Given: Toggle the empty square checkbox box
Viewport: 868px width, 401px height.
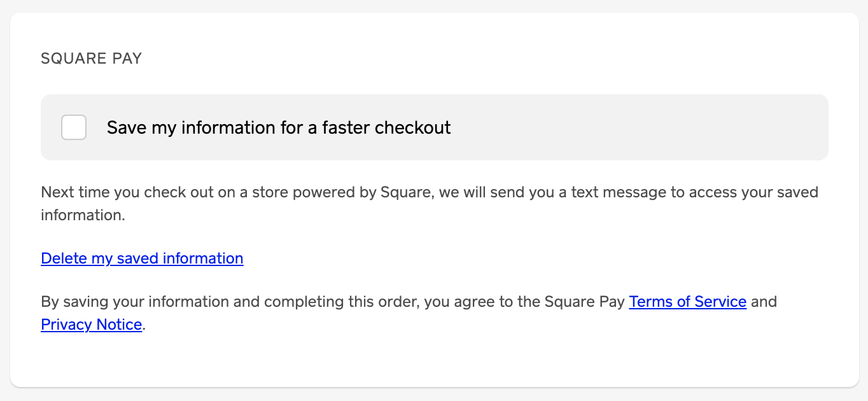Looking at the screenshot, I should (x=74, y=127).
